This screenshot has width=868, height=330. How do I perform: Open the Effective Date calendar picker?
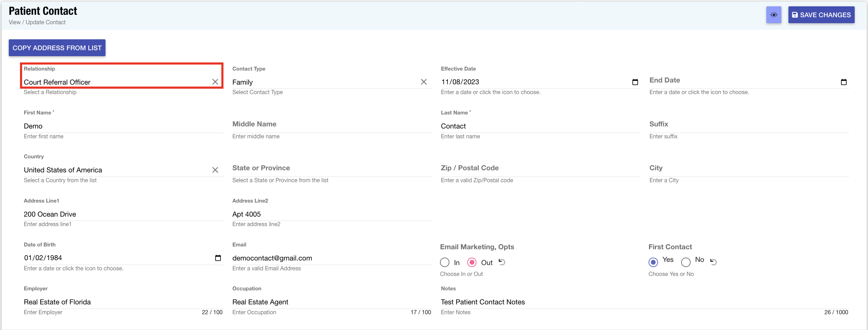[x=635, y=82]
